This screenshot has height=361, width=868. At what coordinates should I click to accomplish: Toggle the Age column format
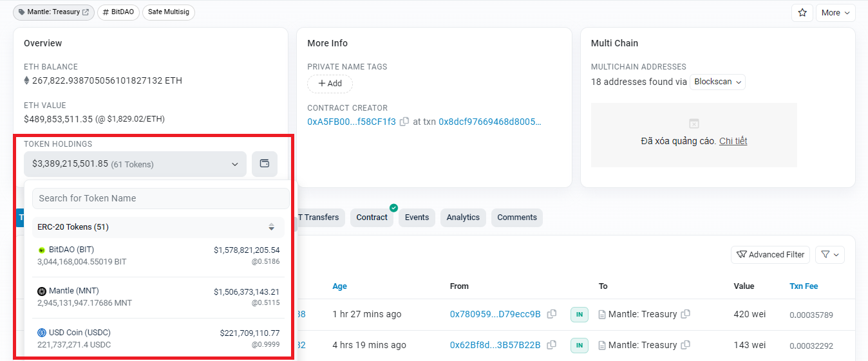click(x=340, y=286)
